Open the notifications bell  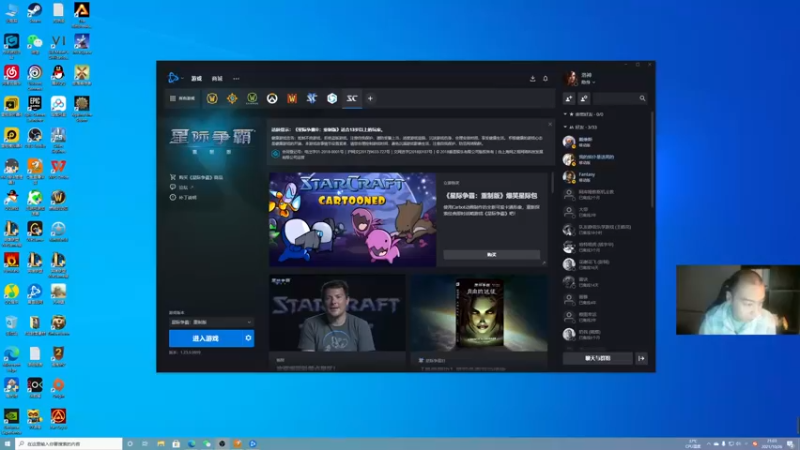(x=545, y=79)
